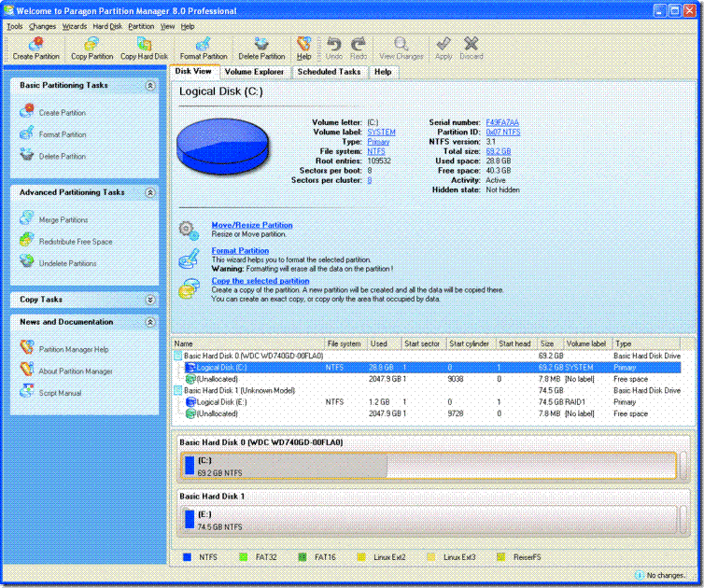Select Redistribute Free Space task icon
Image resolution: width=704 pixels, height=588 pixels.
click(26, 240)
